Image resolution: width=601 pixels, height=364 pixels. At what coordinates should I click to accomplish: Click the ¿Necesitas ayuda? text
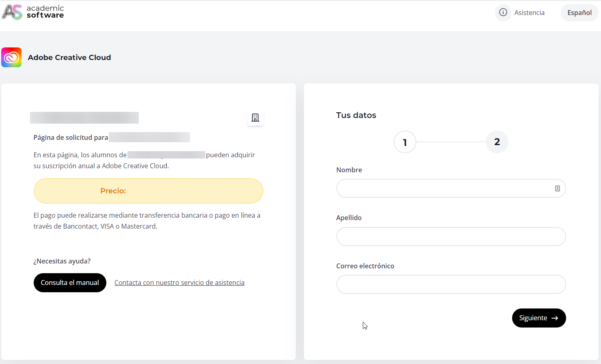coord(62,261)
